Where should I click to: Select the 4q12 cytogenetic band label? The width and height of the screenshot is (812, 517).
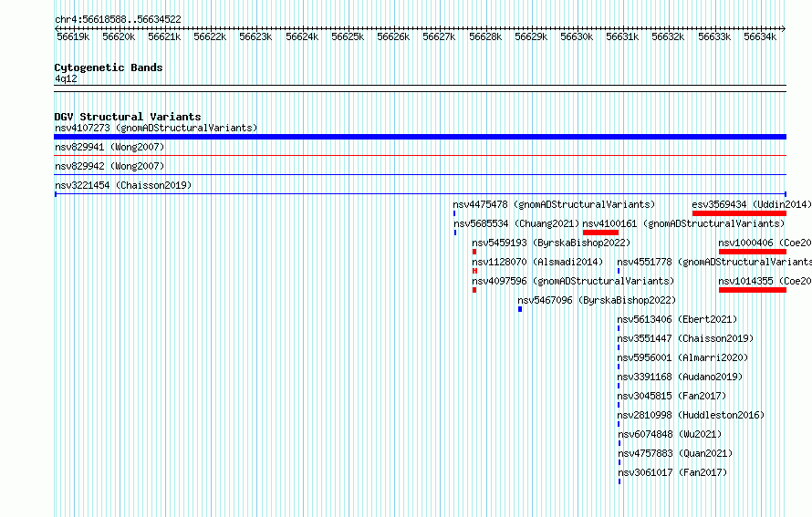(66, 78)
